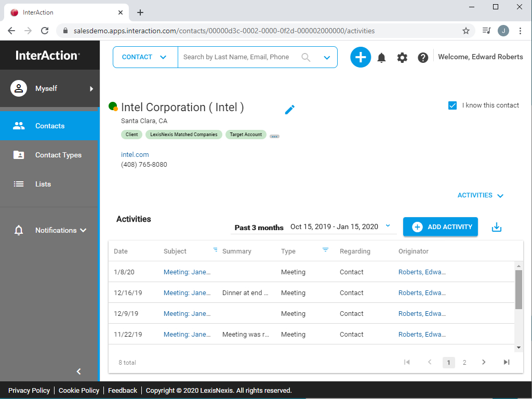Go to page 2 of activities
This screenshot has height=399, width=532.
pos(464,363)
